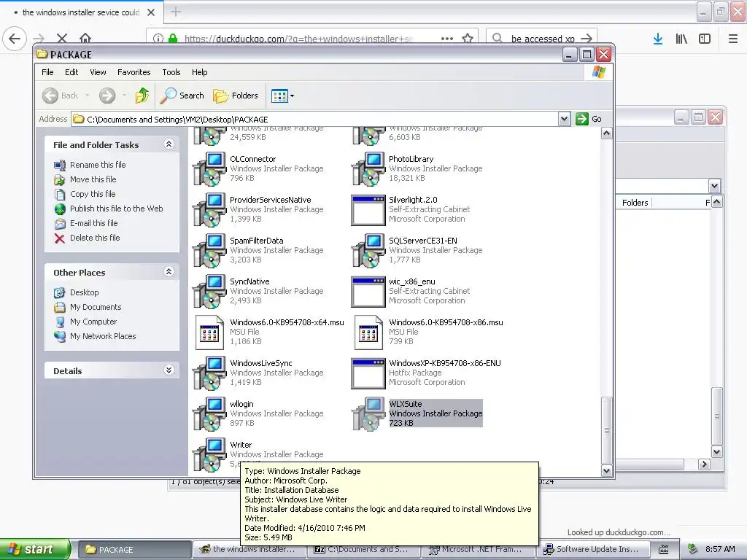Select the SQLServerCE31-EN installer icon
Viewport: 747px width, 560px height.
coord(368,251)
